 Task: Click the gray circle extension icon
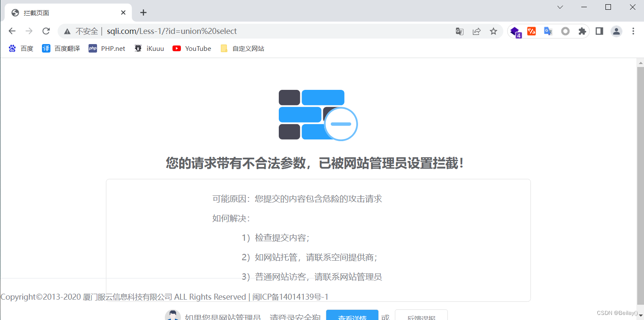pos(565,31)
